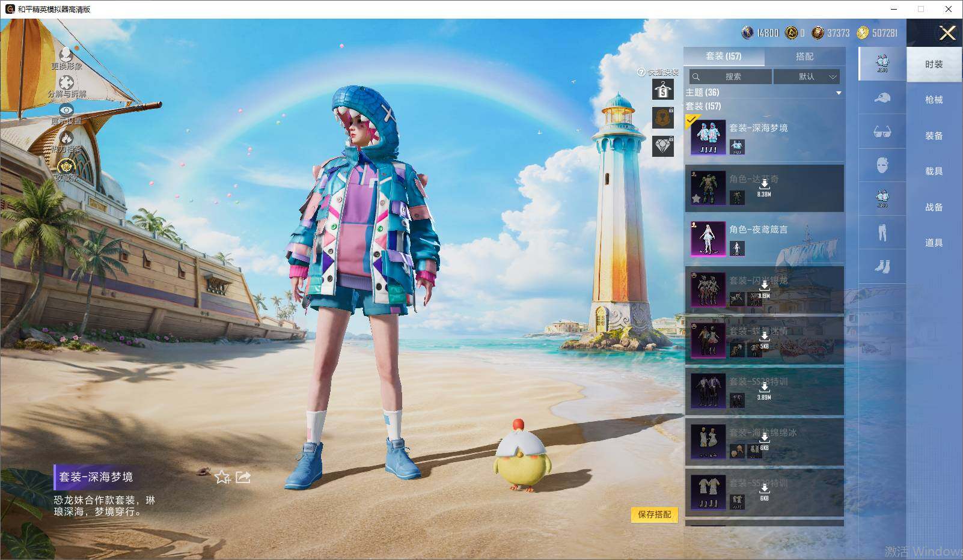
Task: Select the hanger quick-change slot 5
Action: click(663, 90)
